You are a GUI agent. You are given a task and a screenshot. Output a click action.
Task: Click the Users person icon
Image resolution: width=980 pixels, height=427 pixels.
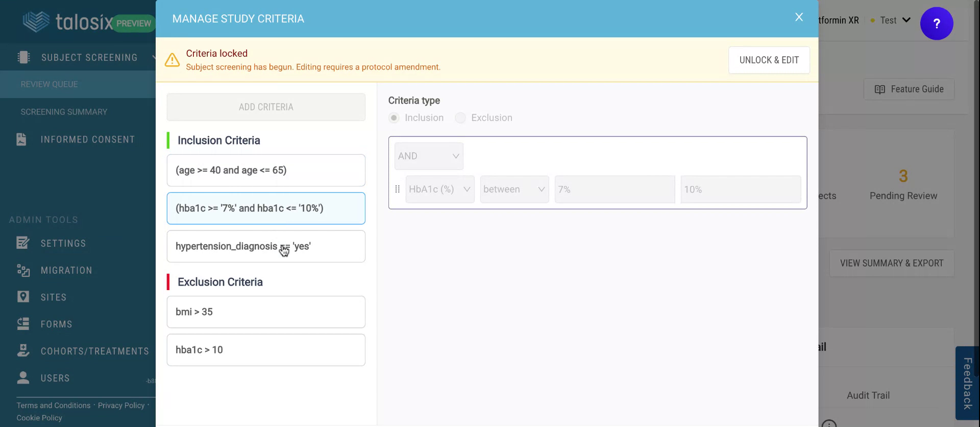click(23, 378)
